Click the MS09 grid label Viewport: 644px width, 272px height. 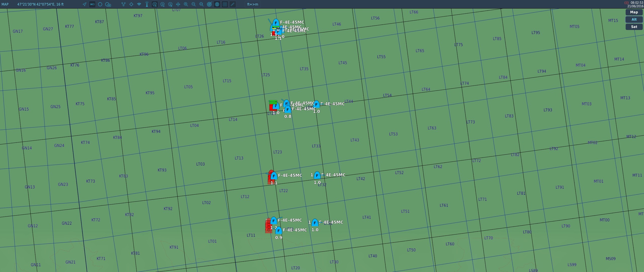611,259
